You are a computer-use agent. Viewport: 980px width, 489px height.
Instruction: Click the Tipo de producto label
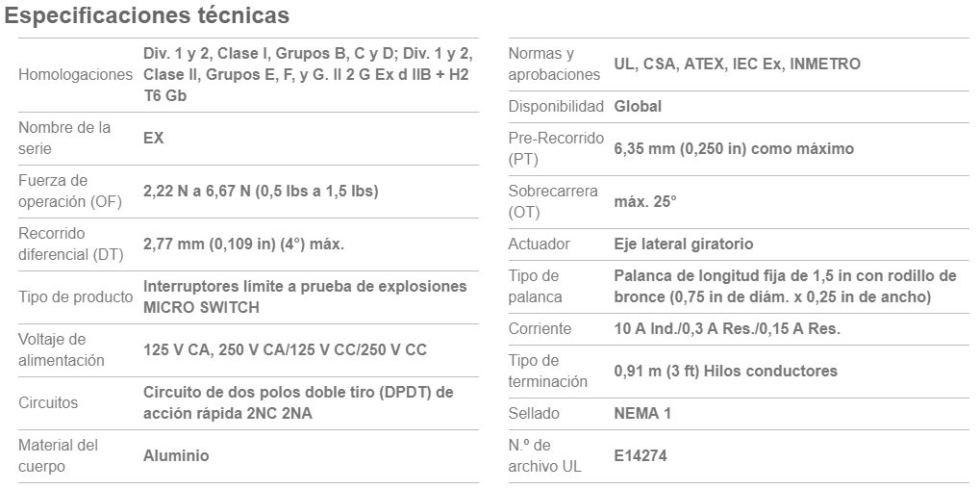pyautogui.click(x=76, y=297)
